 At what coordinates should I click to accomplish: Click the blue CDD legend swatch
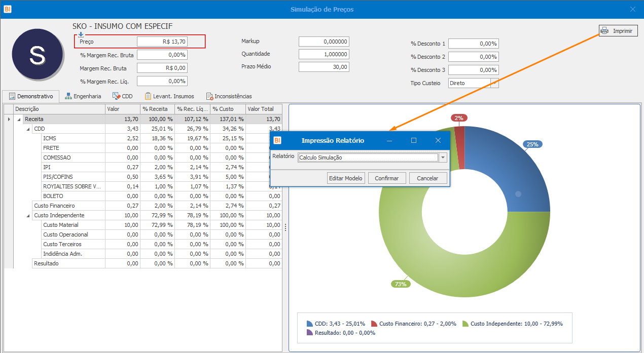(x=310, y=324)
